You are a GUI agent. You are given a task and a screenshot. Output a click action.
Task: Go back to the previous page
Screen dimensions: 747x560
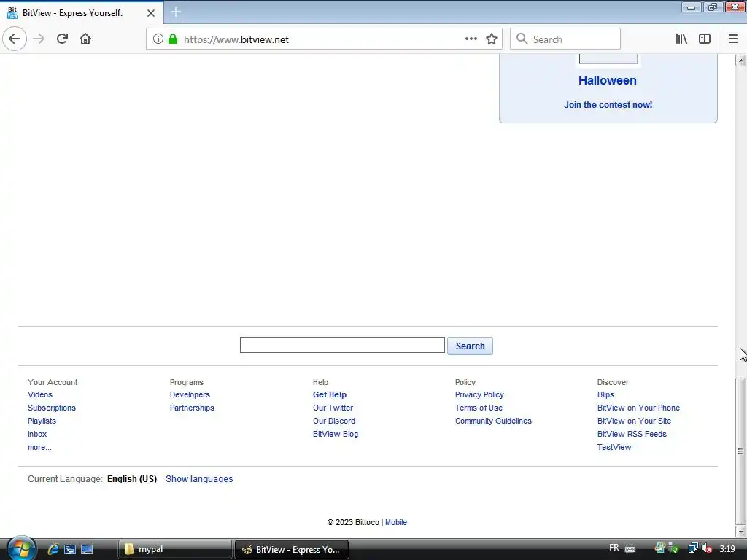pyautogui.click(x=15, y=39)
